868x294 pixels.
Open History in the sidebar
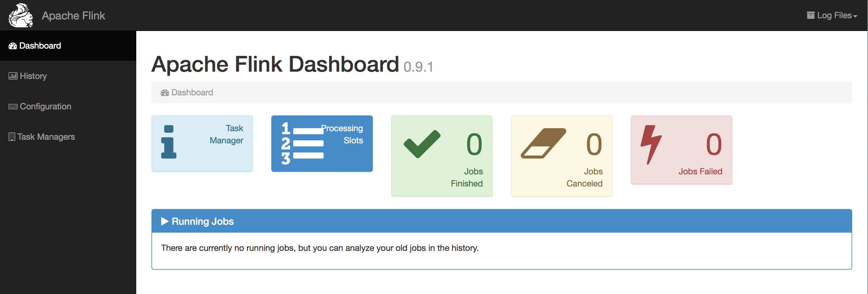click(x=68, y=76)
